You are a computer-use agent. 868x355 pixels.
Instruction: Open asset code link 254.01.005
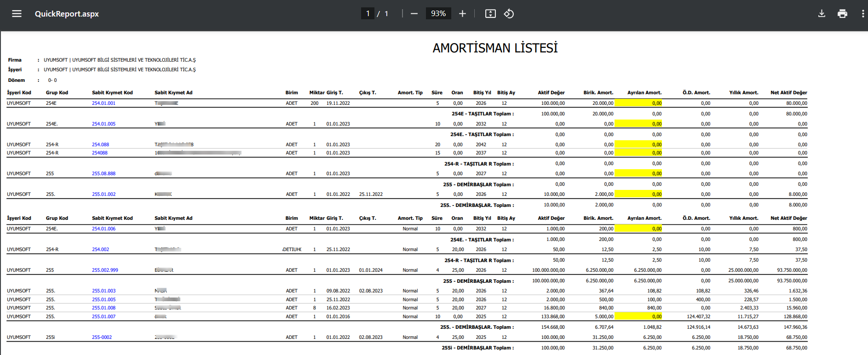[x=103, y=124]
